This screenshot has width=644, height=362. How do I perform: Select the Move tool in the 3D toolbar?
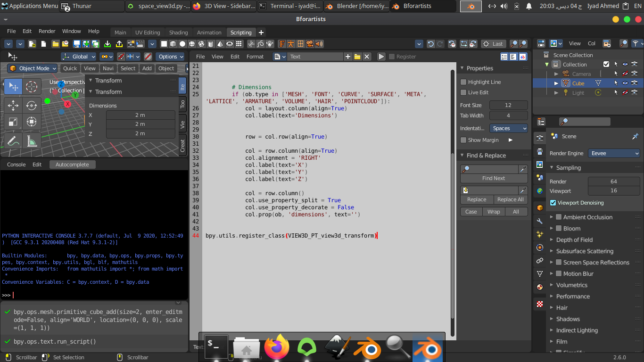[x=13, y=106]
